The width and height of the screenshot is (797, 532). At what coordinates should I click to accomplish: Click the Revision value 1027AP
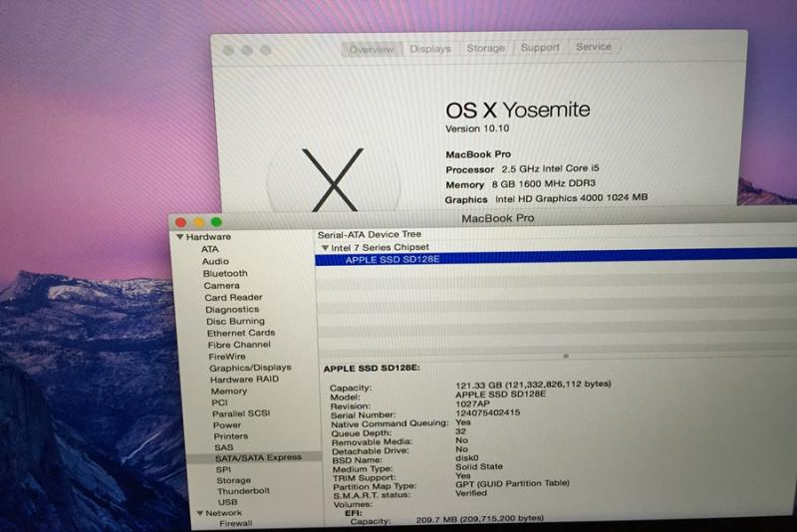[472, 403]
